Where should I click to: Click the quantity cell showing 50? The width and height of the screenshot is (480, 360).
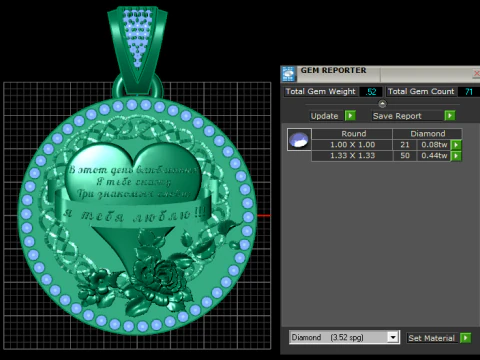(x=405, y=156)
